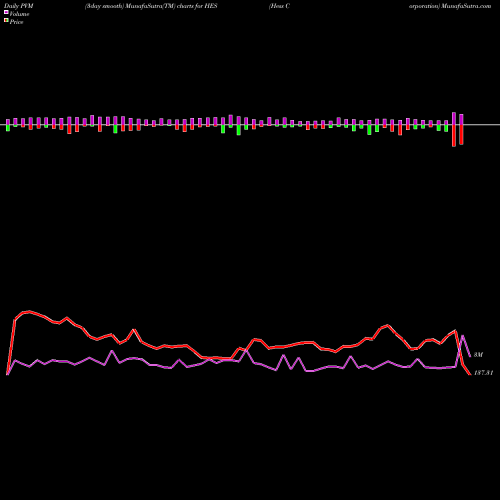Click the highest point of the red price line
The width and height of the screenshot is (500, 500).
click(29, 312)
